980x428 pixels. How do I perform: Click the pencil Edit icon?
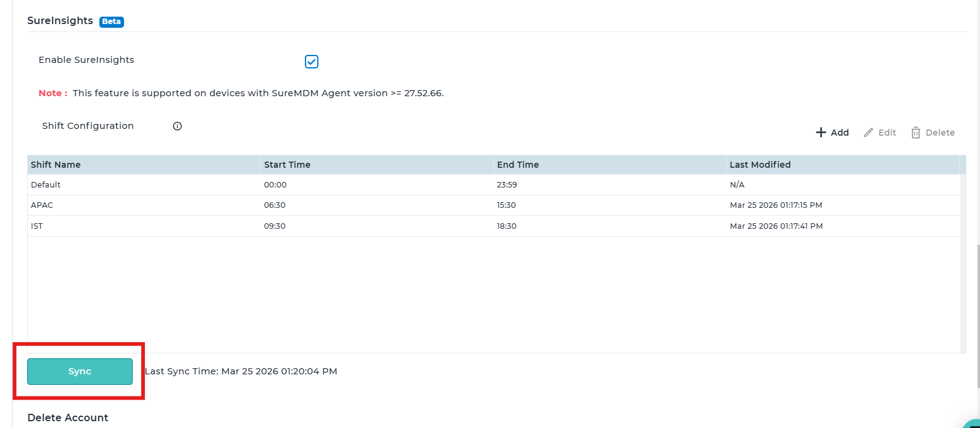868,133
